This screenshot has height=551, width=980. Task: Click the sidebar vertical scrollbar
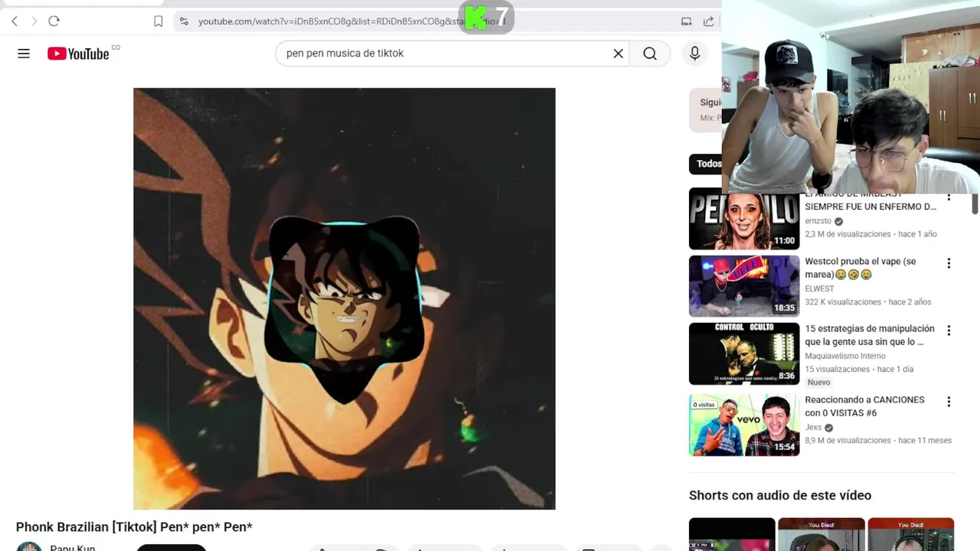975,204
